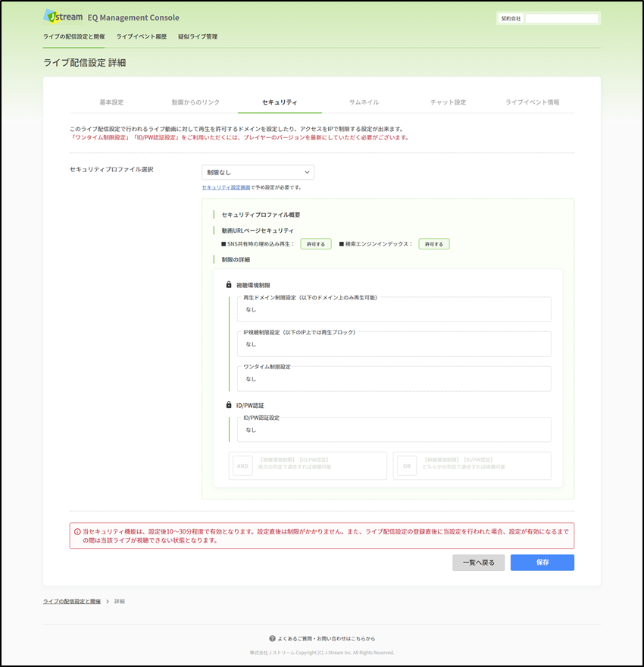Switch to the 基本設定 tab

pos(111,102)
